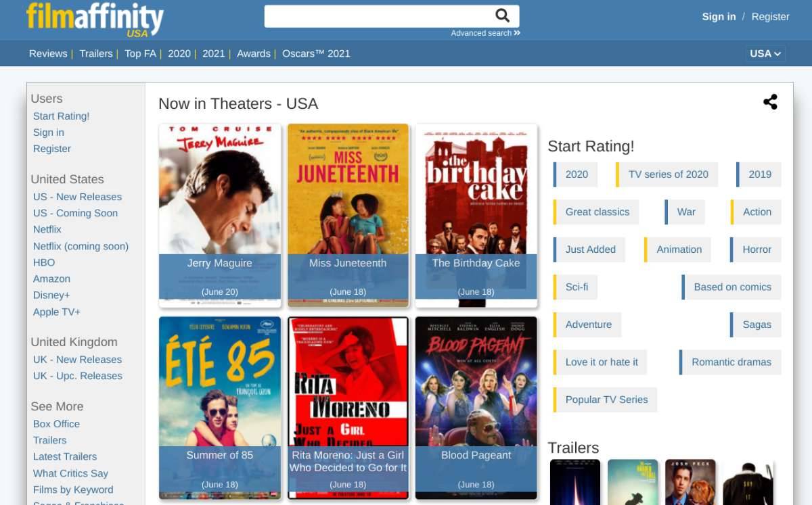Open Oscars 2021 menu item
The width and height of the screenshot is (812, 505).
316,53
